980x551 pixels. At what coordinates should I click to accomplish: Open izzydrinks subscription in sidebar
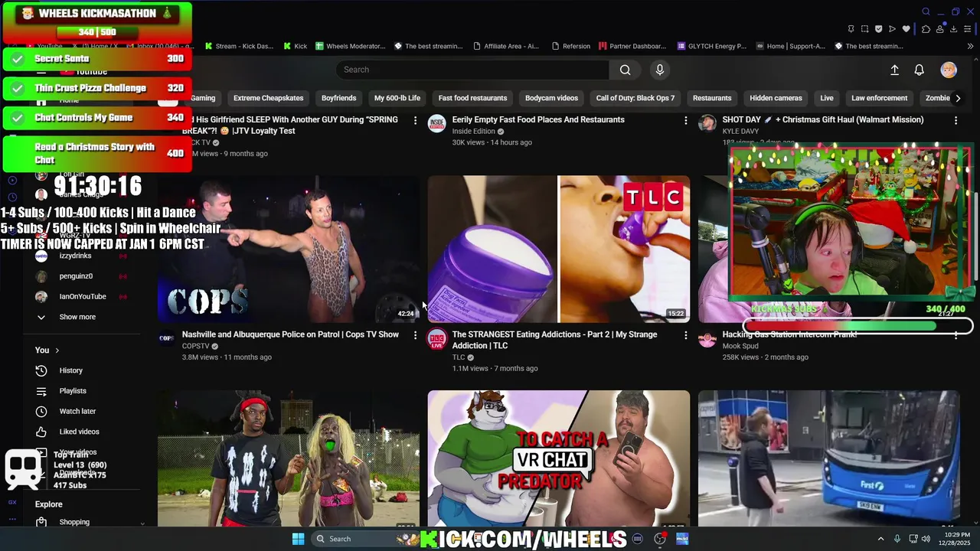coord(75,256)
